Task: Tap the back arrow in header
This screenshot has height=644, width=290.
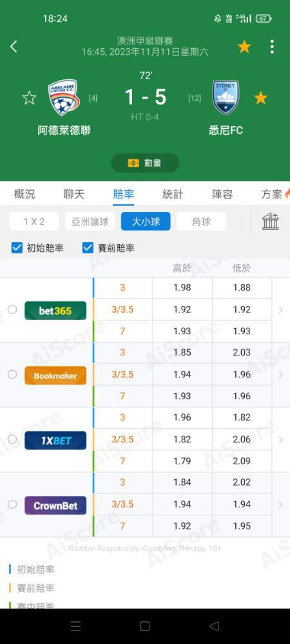Action: click(x=14, y=46)
